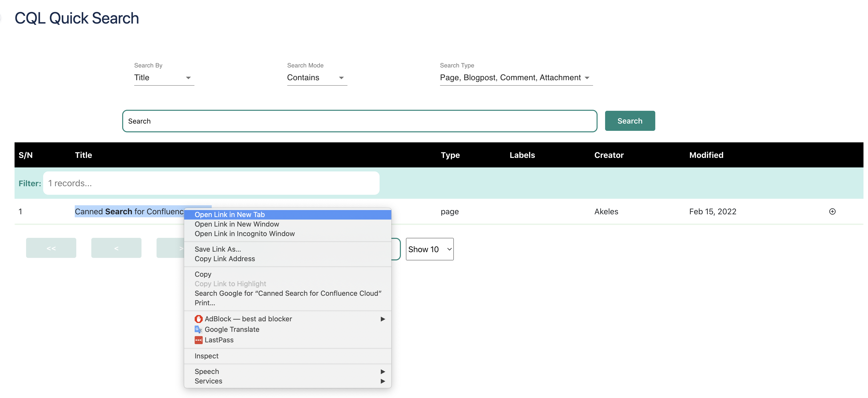Click the expand plus icon in result row
Viewport: 868px width, 398px height.
click(x=832, y=212)
